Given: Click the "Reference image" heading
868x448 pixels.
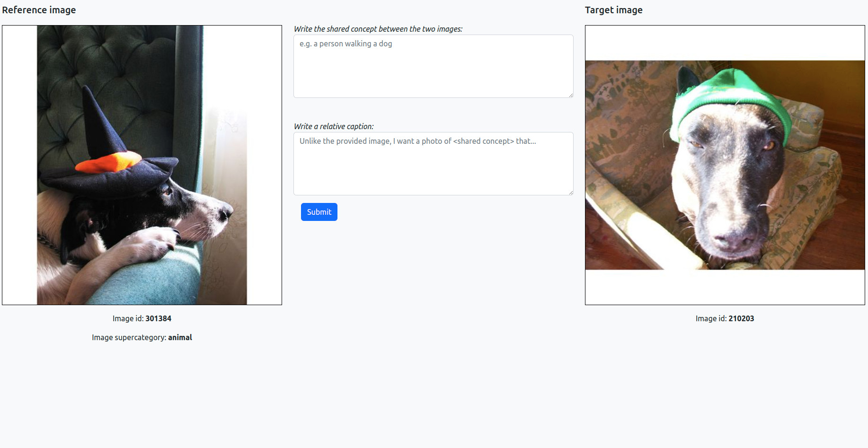Looking at the screenshot, I should click(x=39, y=10).
